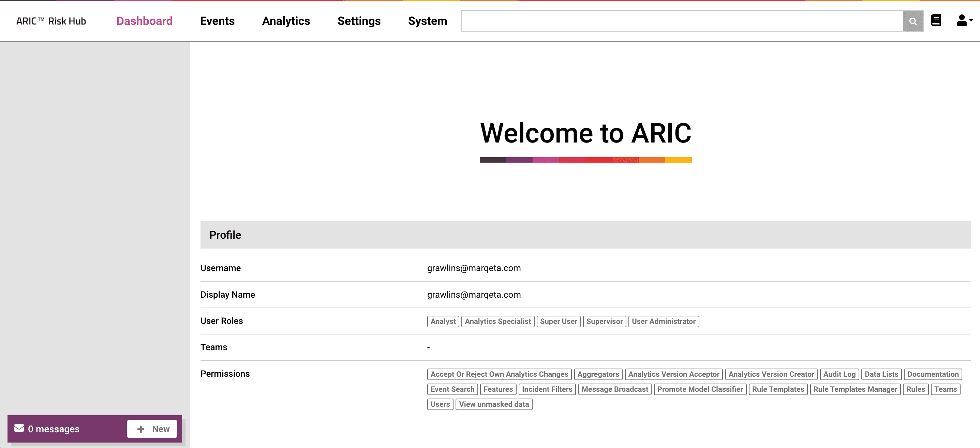This screenshot has height=448, width=980.
Task: Open the Analytics menu
Action: pos(286,21)
